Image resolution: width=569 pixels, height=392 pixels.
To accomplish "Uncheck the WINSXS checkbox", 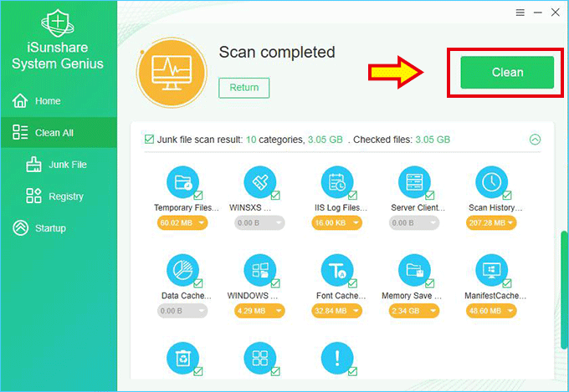I will (x=275, y=196).
